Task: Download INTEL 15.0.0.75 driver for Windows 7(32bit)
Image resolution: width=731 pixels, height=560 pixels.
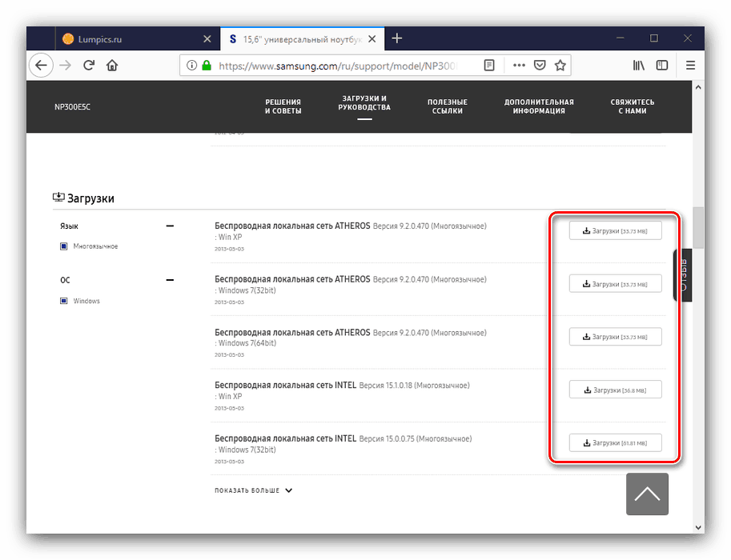Action: pos(616,443)
